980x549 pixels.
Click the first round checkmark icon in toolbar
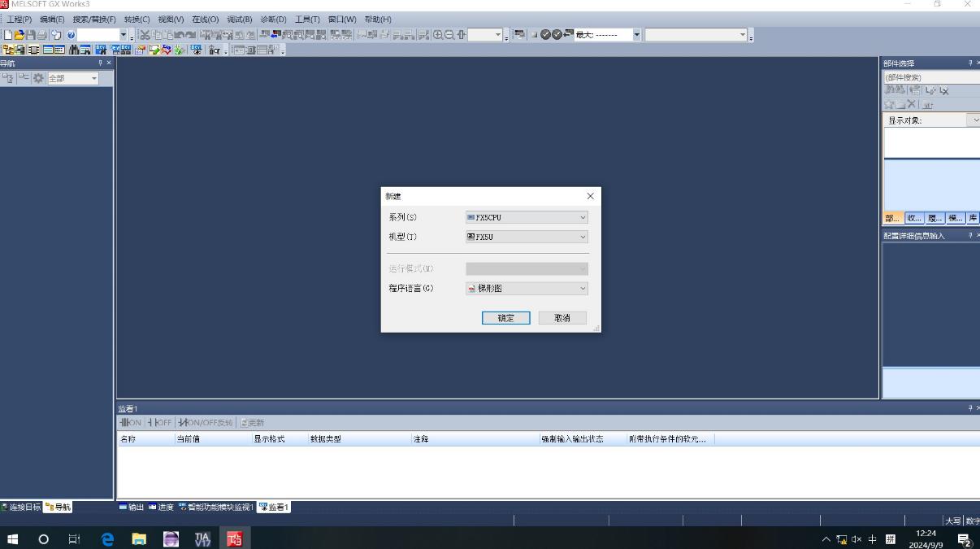[546, 35]
